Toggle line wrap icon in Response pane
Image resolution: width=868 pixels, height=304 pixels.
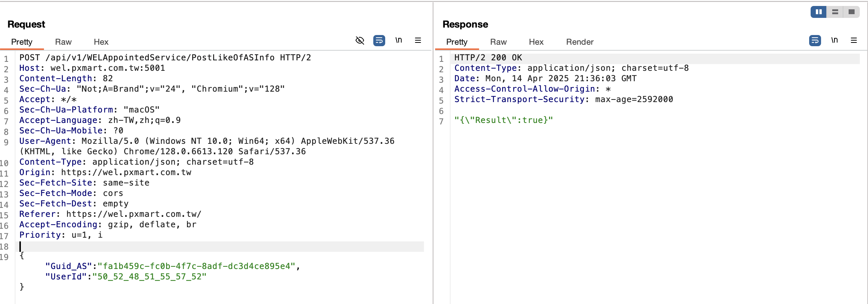coord(815,40)
